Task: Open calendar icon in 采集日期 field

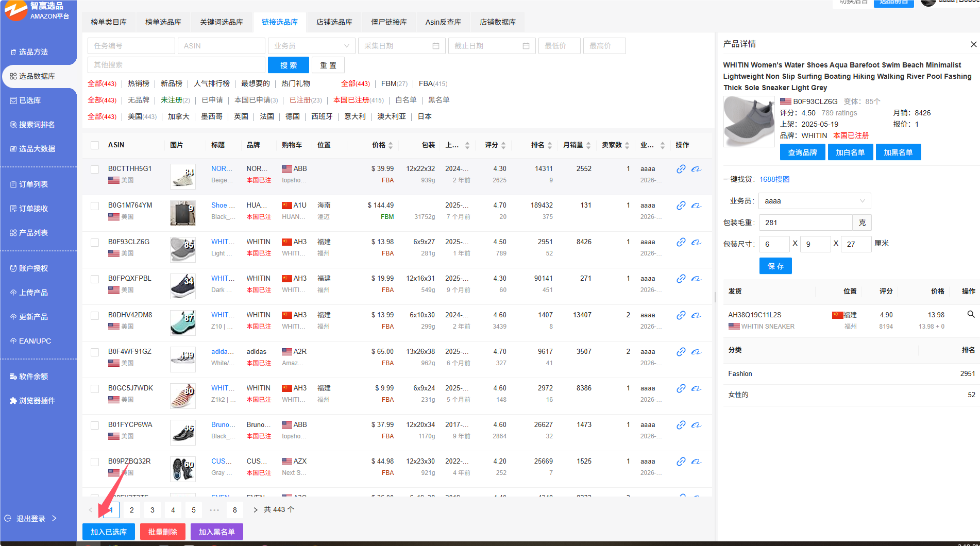Action: [x=436, y=46]
